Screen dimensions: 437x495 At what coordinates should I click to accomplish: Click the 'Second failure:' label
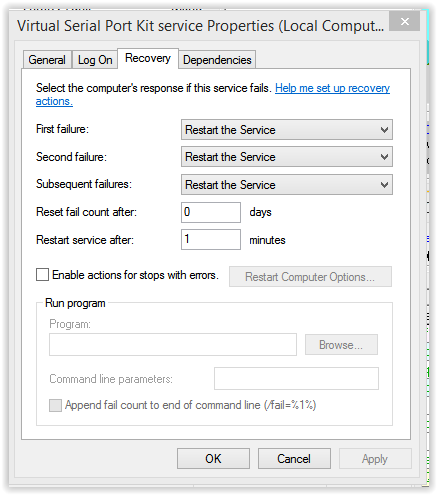click(x=71, y=157)
